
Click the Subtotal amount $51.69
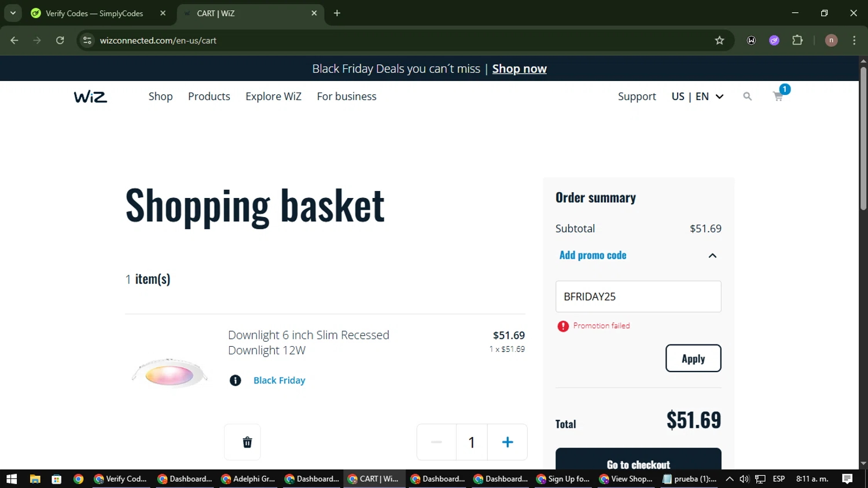705,229
